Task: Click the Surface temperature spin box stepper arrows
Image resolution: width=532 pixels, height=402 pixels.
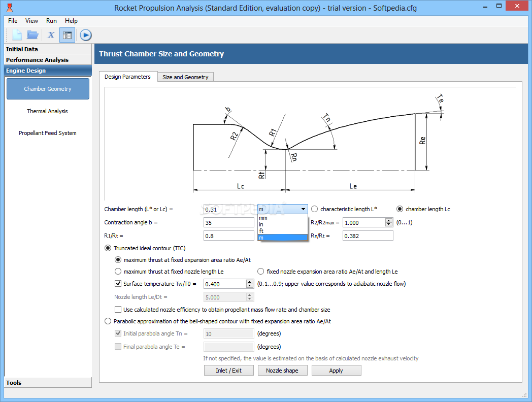Action: coord(250,284)
